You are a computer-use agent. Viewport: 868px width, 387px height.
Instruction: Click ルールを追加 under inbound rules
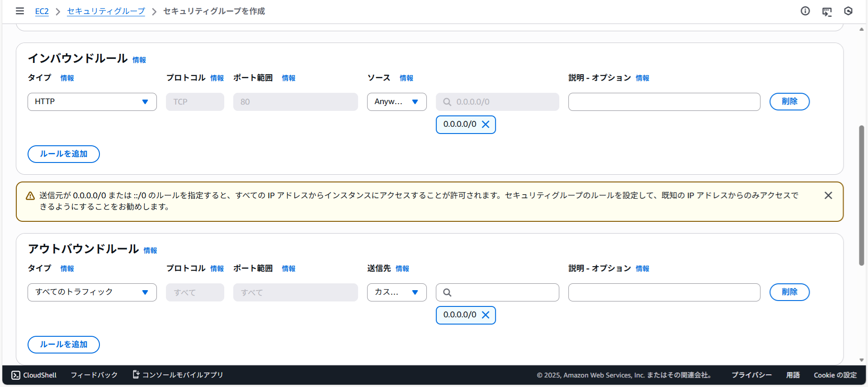pos(64,154)
